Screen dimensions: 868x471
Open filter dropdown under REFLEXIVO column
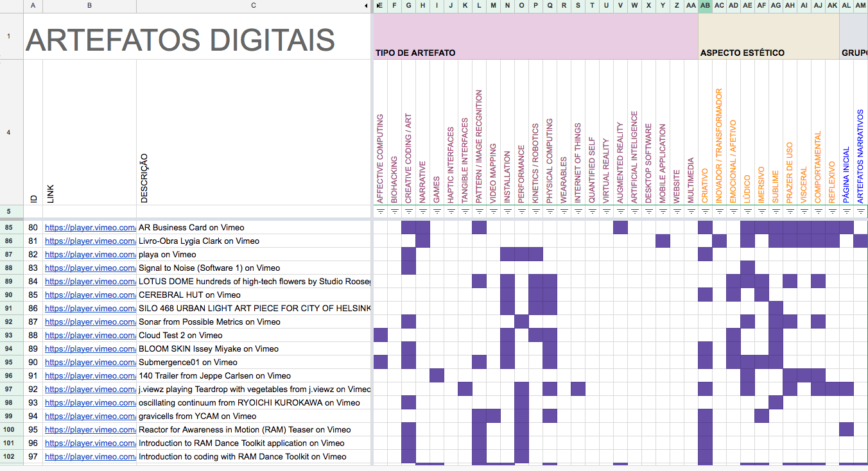(x=832, y=211)
